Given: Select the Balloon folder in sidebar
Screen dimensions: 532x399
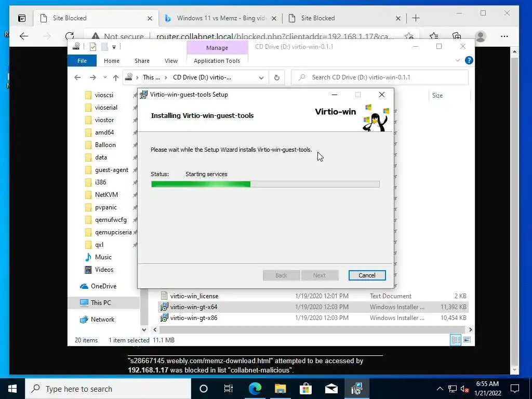Looking at the screenshot, I should (x=105, y=145).
